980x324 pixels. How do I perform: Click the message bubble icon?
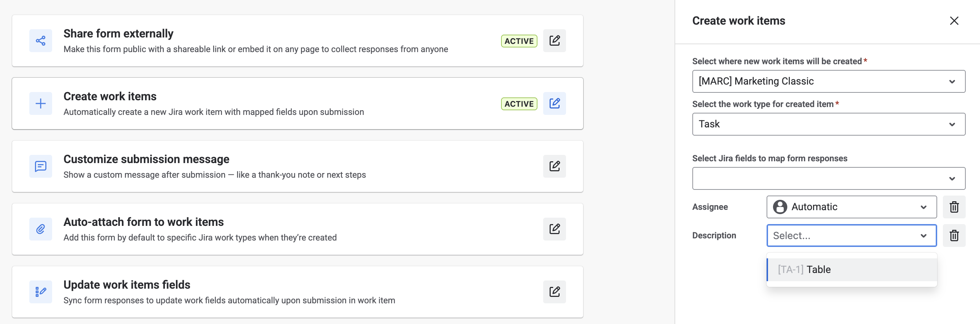click(41, 166)
